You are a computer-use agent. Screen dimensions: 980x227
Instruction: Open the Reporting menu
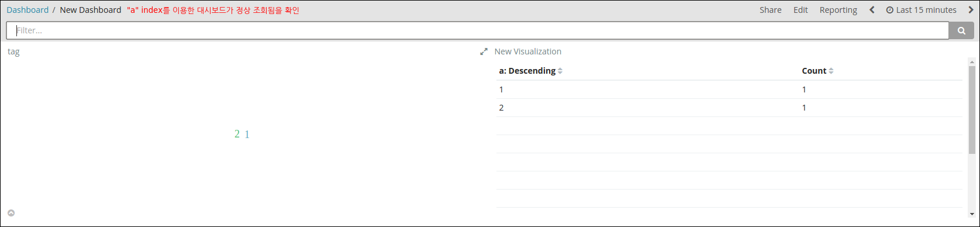tap(838, 10)
